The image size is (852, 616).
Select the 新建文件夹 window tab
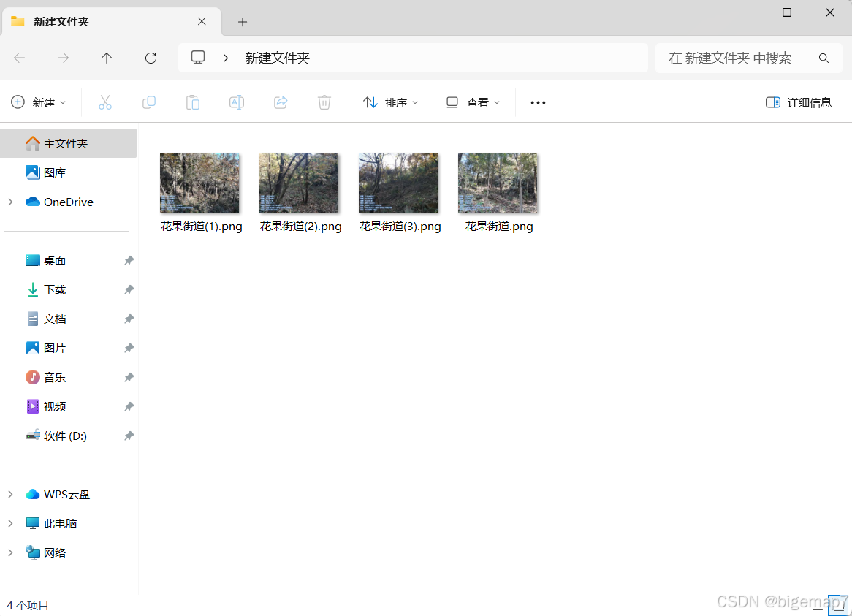(x=111, y=22)
